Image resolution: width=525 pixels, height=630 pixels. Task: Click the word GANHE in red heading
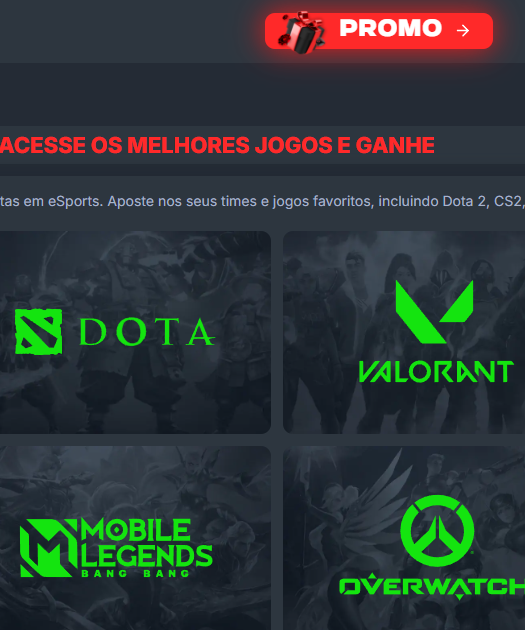click(x=395, y=145)
